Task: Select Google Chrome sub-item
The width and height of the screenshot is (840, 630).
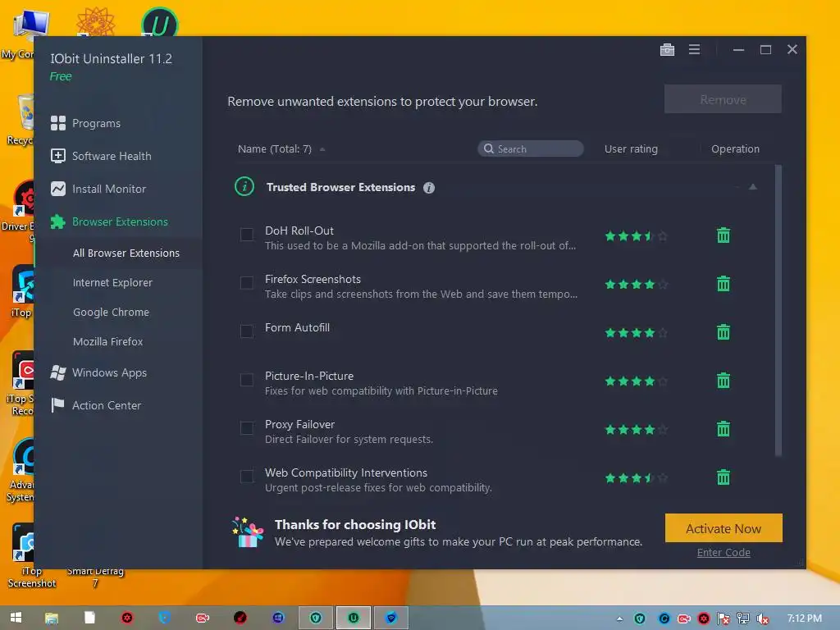Action: click(111, 312)
